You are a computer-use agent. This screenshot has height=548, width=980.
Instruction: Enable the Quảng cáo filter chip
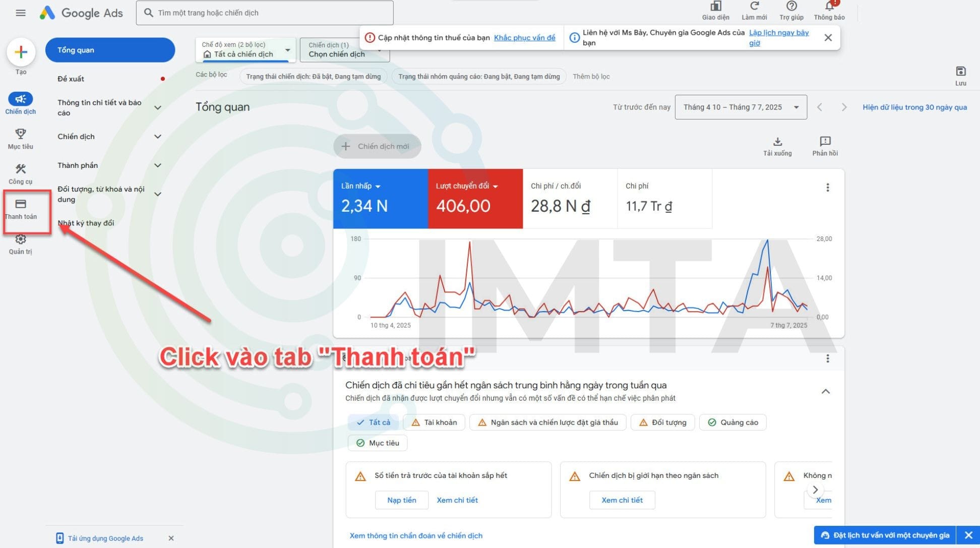(x=732, y=422)
